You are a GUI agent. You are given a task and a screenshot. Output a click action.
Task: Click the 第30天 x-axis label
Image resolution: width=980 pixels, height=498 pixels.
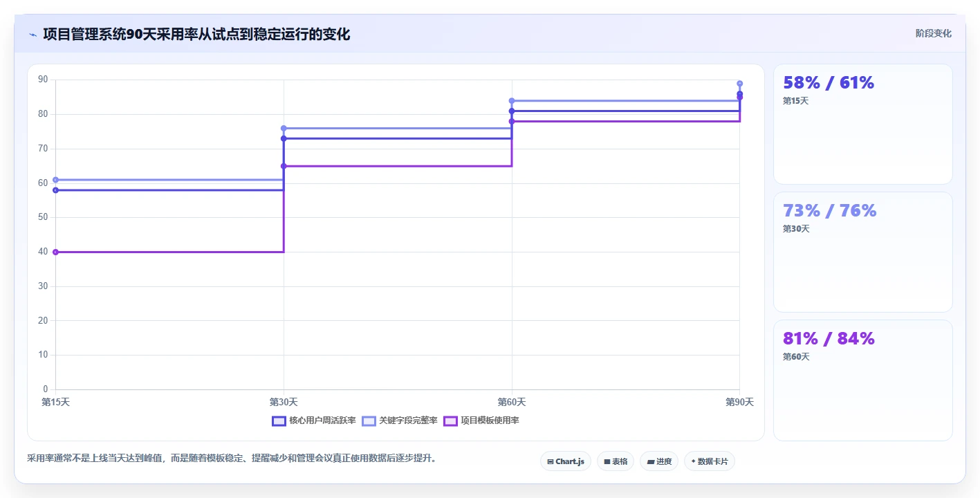click(x=284, y=402)
